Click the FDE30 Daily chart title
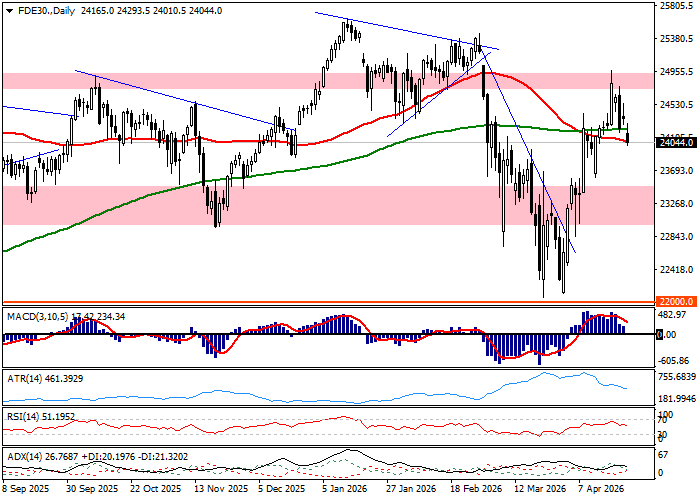 [38, 10]
